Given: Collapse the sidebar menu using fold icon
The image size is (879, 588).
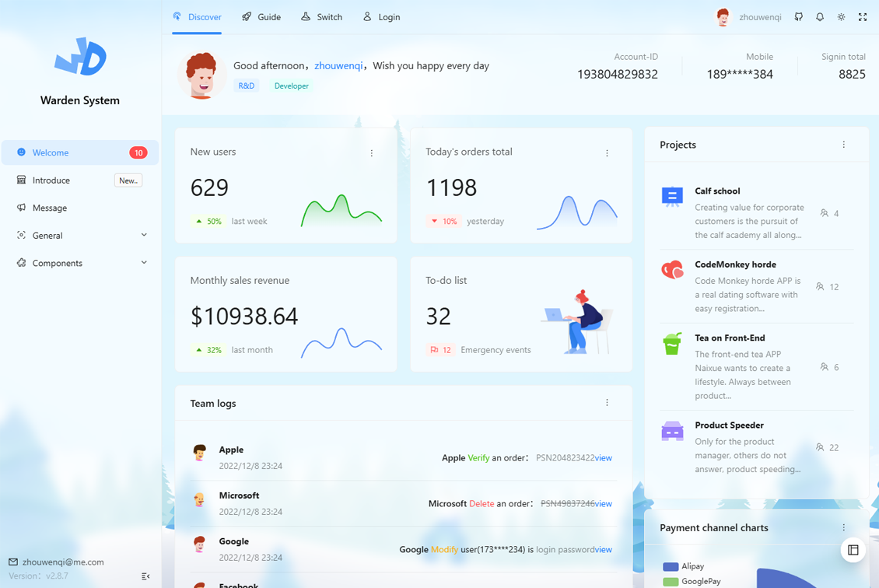Looking at the screenshot, I should tap(145, 576).
